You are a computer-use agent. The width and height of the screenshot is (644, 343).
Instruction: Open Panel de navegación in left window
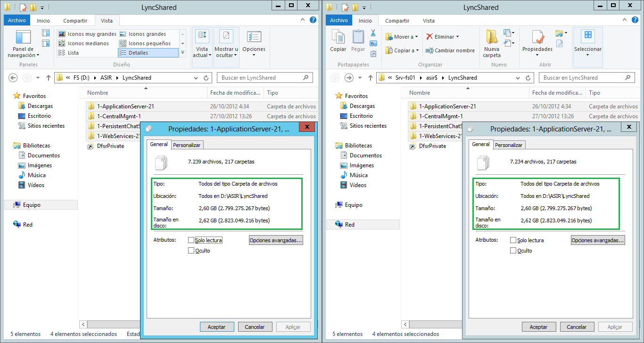point(24,43)
